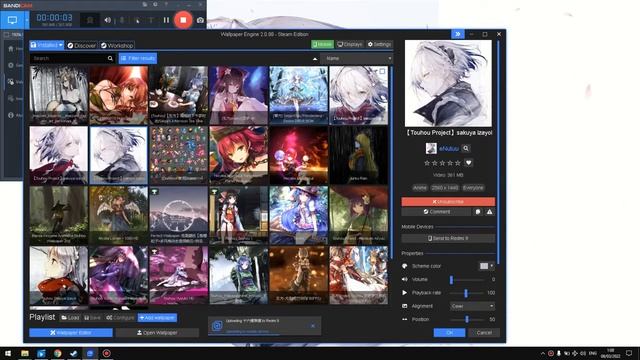Open the Installed tab dropdown
This screenshot has width=640, height=360.
coord(47,45)
